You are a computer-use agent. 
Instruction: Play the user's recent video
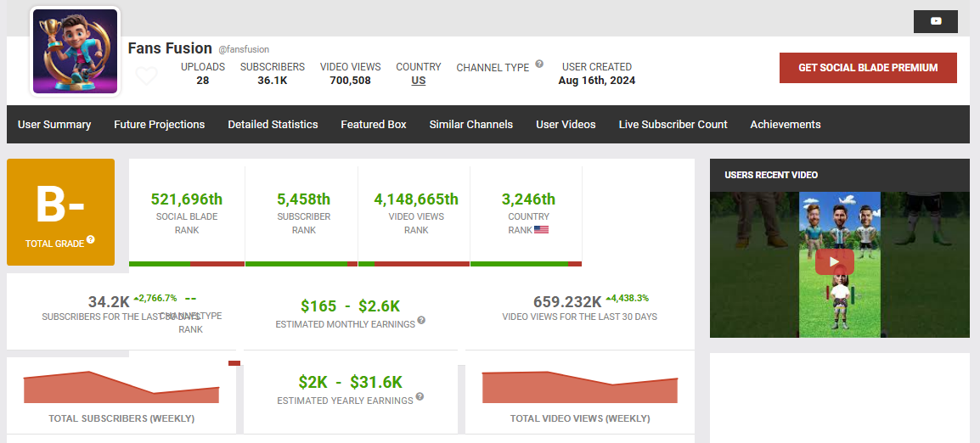[x=835, y=261]
